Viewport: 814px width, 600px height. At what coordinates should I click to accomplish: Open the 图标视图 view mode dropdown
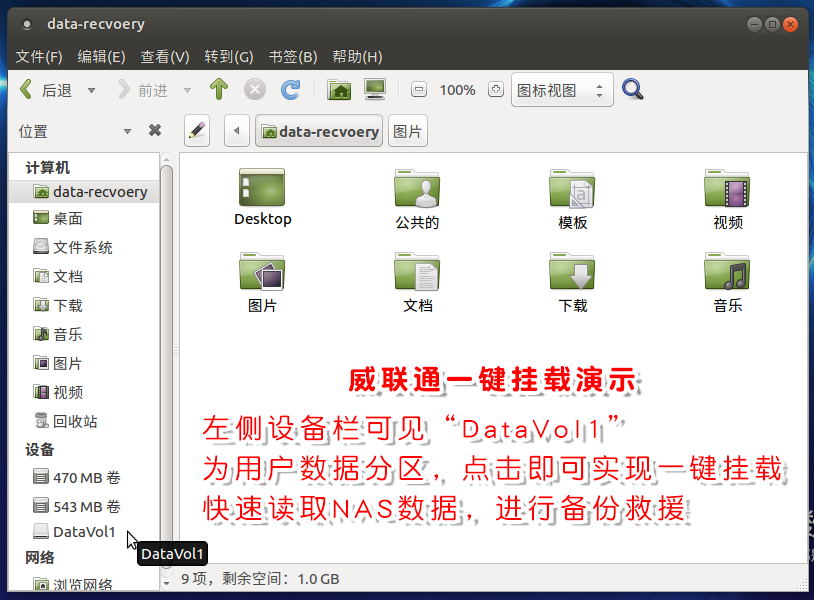coord(562,90)
